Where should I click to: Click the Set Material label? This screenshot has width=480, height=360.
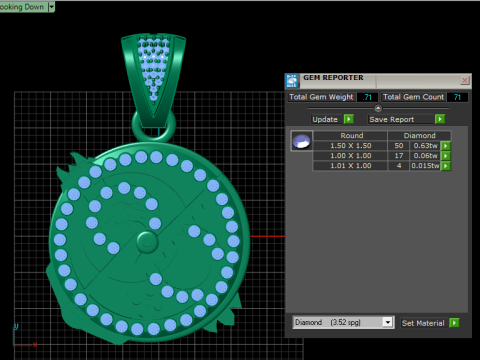tap(423, 323)
